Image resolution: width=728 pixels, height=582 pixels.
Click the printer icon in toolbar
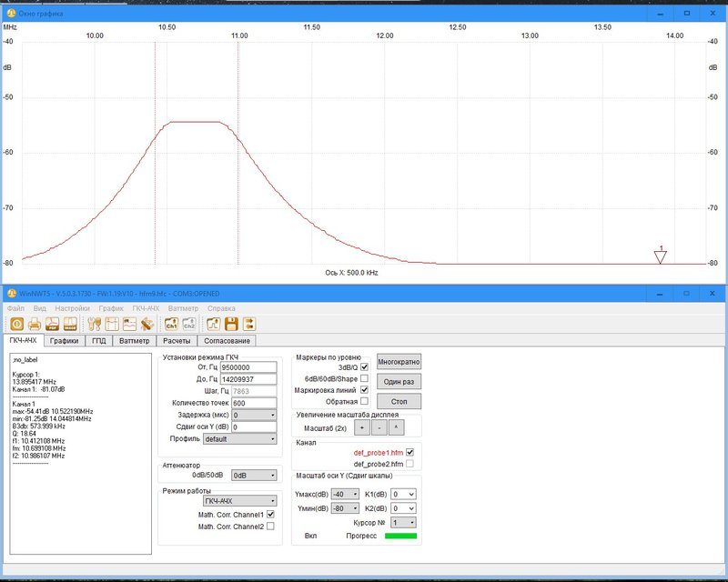(x=35, y=324)
